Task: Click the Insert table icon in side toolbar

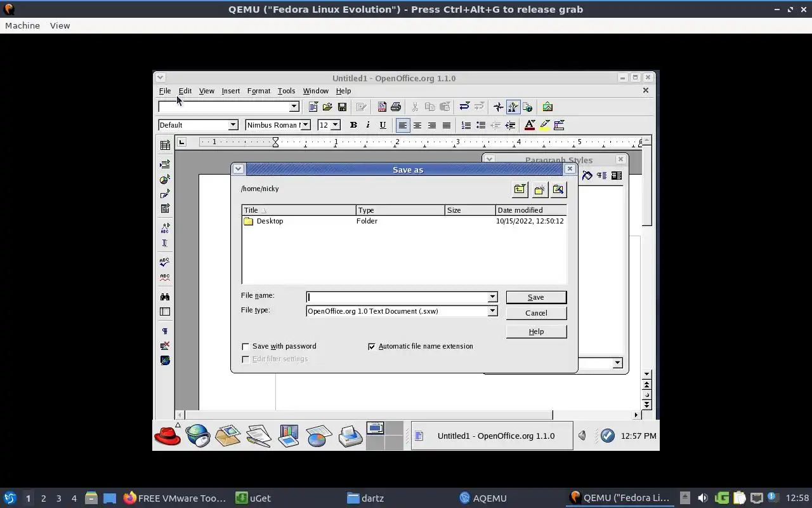Action: (165, 145)
